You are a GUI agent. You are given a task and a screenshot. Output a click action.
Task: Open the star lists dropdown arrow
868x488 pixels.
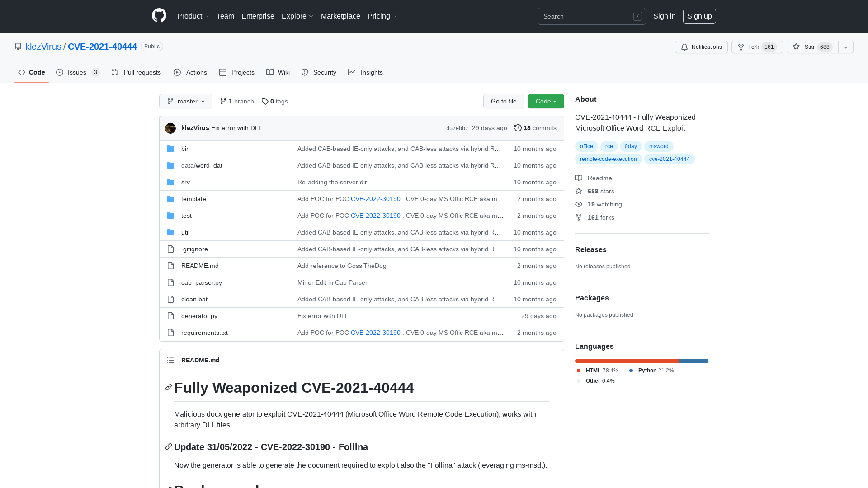click(846, 47)
